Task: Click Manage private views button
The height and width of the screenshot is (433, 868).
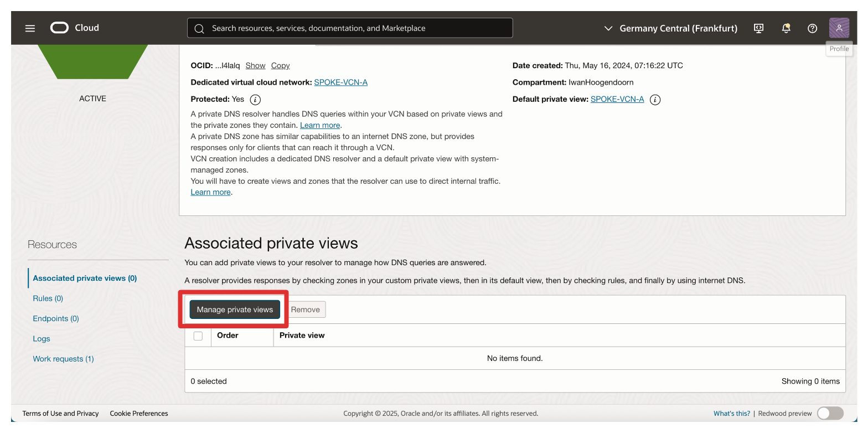Action: (x=235, y=310)
